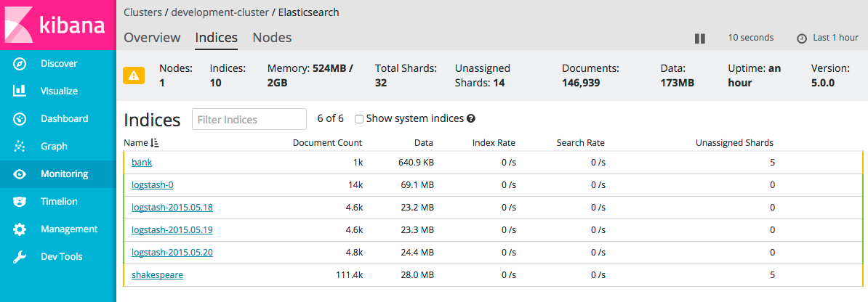Change the 10 seconds refresh interval

(x=750, y=38)
